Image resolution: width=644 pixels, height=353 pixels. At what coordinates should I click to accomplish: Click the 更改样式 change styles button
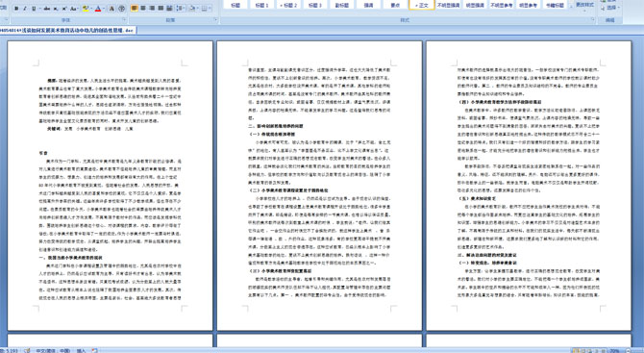(x=584, y=5)
